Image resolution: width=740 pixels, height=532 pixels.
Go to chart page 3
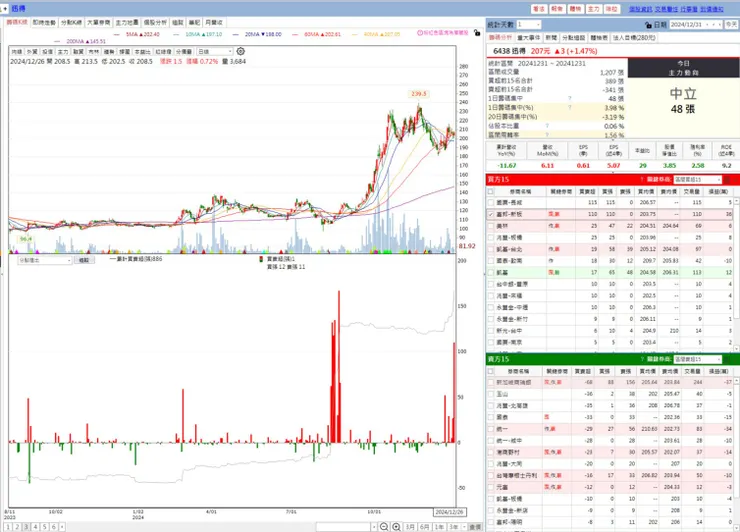click(26, 526)
